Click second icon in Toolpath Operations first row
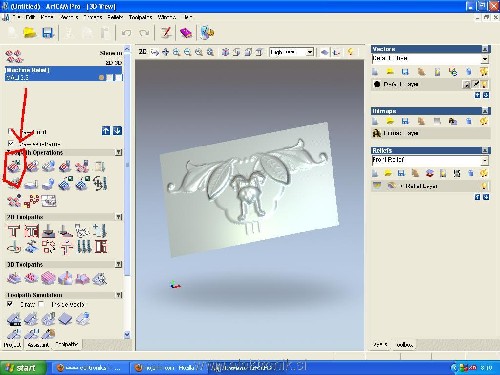The height and width of the screenshot is (375, 500). (x=32, y=166)
